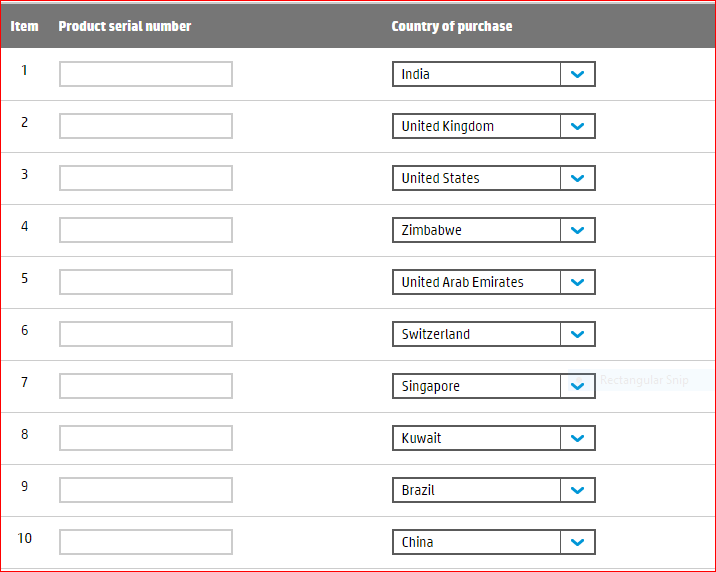The image size is (716, 572).
Task: Open the India country dropdown
Action: point(493,74)
